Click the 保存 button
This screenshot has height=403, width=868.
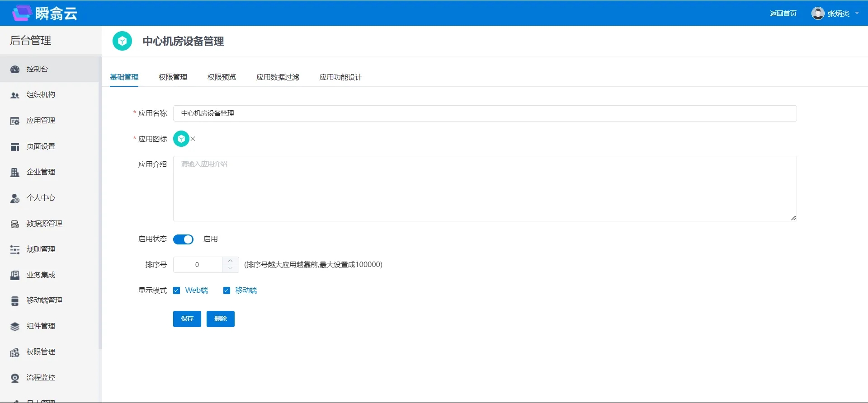click(187, 319)
